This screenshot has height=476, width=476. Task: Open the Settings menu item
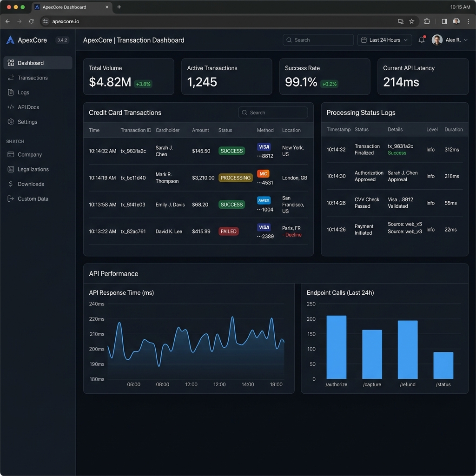38,122
